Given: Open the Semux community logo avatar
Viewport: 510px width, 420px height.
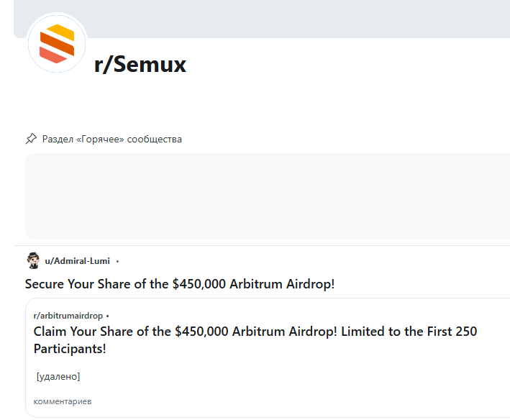Looking at the screenshot, I should [57, 43].
